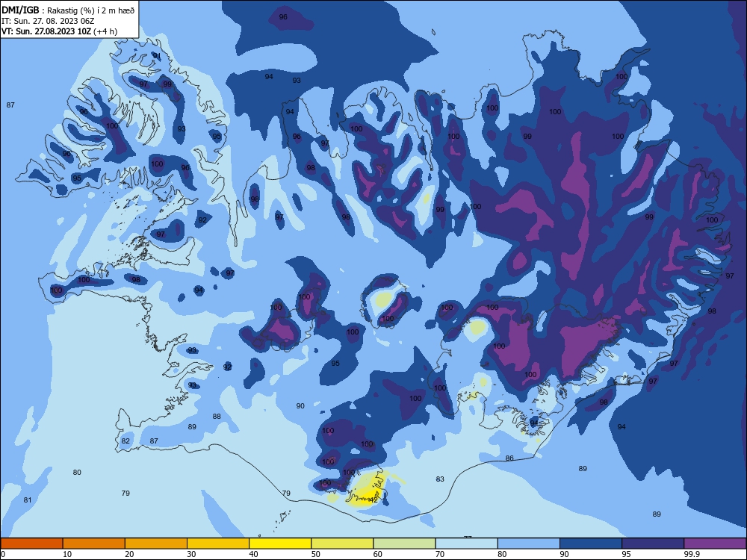747x560 pixels.
Task: Click the pale blue 70–80 legend swatch
Action: click(466, 544)
